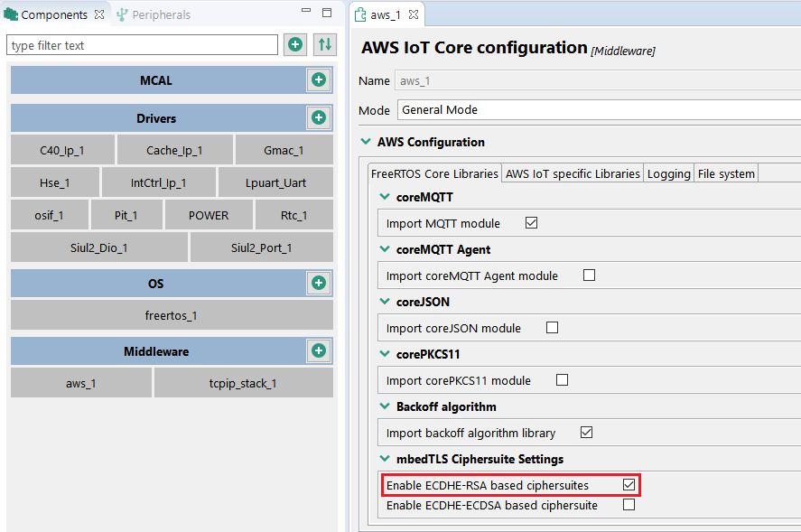Click the green add component icon beside filter

[295, 45]
